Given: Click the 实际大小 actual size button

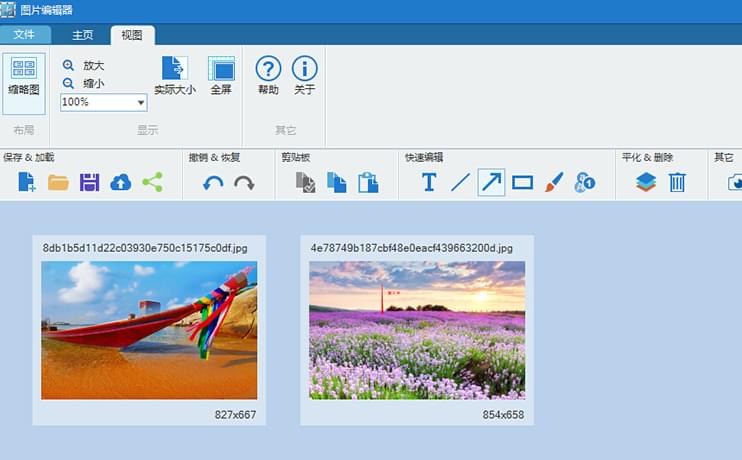Looking at the screenshot, I should [174, 76].
